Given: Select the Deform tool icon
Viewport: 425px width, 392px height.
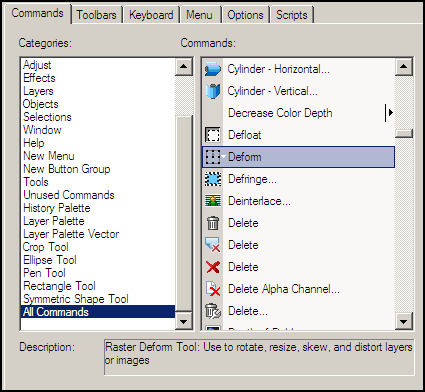Looking at the screenshot, I should [213, 157].
